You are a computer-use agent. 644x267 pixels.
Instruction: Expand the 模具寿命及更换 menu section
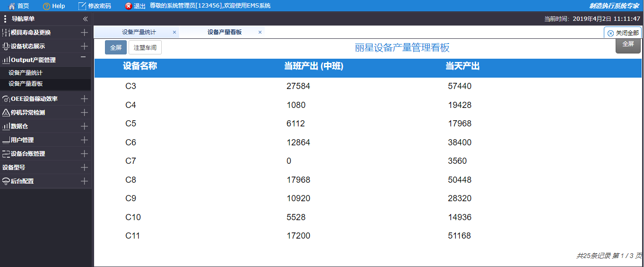(x=84, y=33)
